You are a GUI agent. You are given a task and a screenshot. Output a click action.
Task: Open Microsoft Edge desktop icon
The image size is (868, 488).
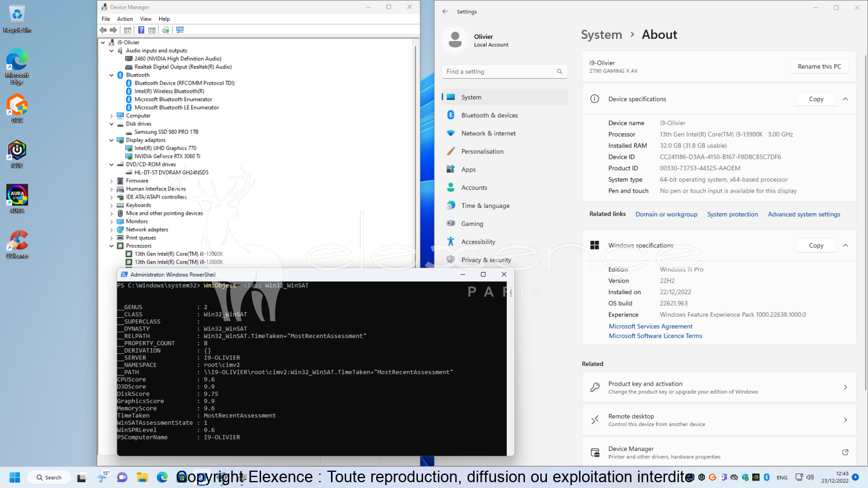click(x=17, y=67)
